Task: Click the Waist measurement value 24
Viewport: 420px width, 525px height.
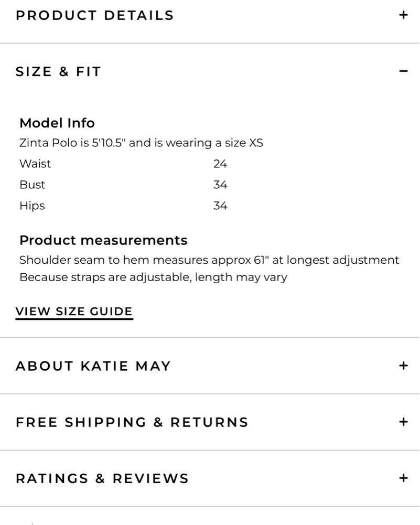Action: coord(220,164)
